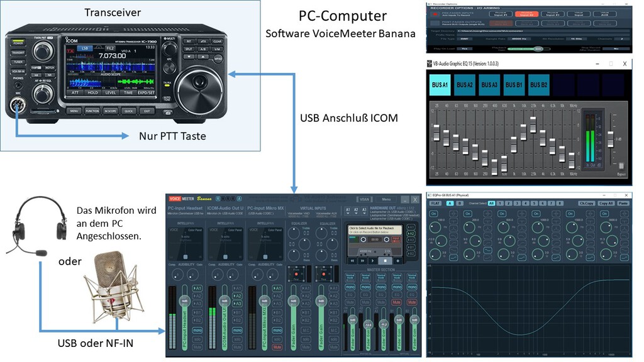Change the Play On Load setting in Recorder Options
644x362 pixels.
pyautogui.click(x=464, y=48)
